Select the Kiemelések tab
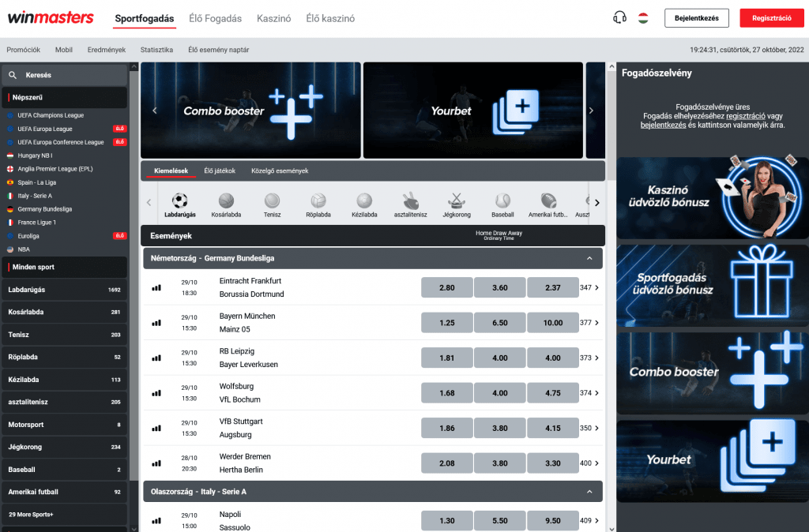Viewport: 809px width, 532px height. click(171, 170)
